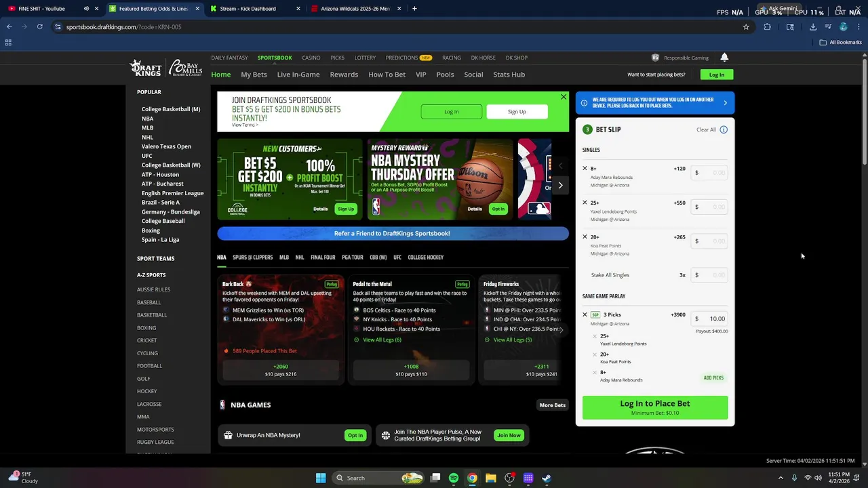Open the Bet $5 Get $200 promo card
The width and height of the screenshot is (868, 488).
tap(290, 180)
